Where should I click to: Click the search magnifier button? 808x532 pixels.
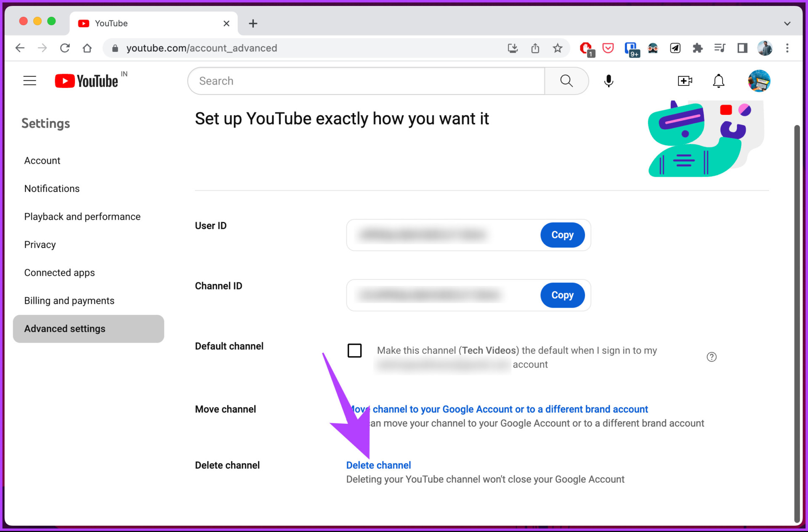pyautogui.click(x=566, y=81)
